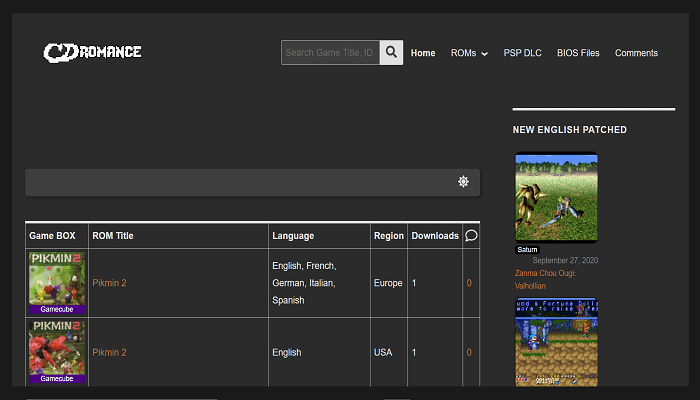This screenshot has height=400, width=700.
Task: Click the second patched game screenshot thumbnail
Action: point(556,342)
